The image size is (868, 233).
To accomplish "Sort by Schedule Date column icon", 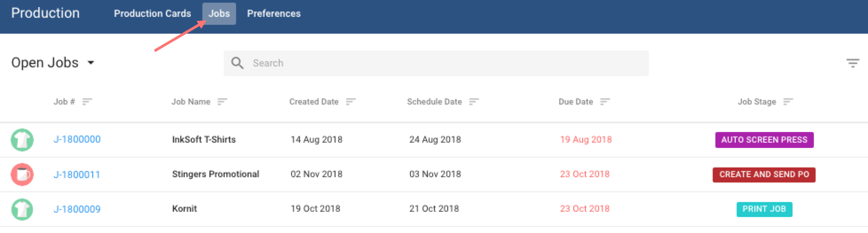I will 474,102.
